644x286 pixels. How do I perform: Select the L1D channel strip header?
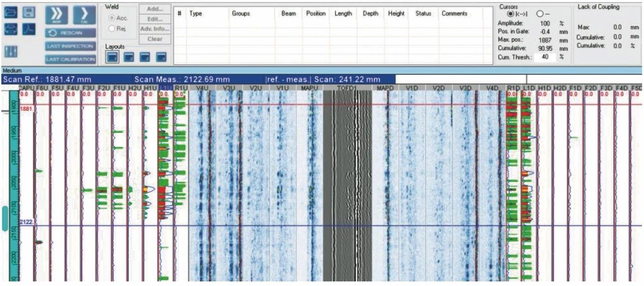[529, 88]
